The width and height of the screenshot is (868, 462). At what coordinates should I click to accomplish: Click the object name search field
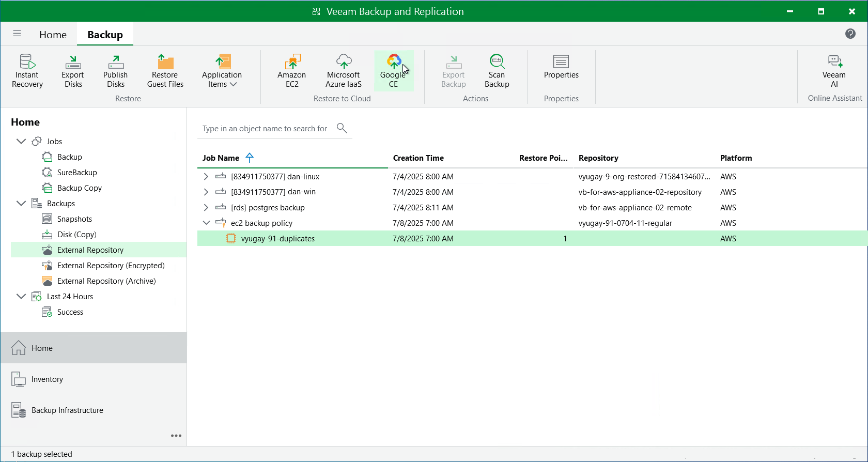[x=265, y=129]
